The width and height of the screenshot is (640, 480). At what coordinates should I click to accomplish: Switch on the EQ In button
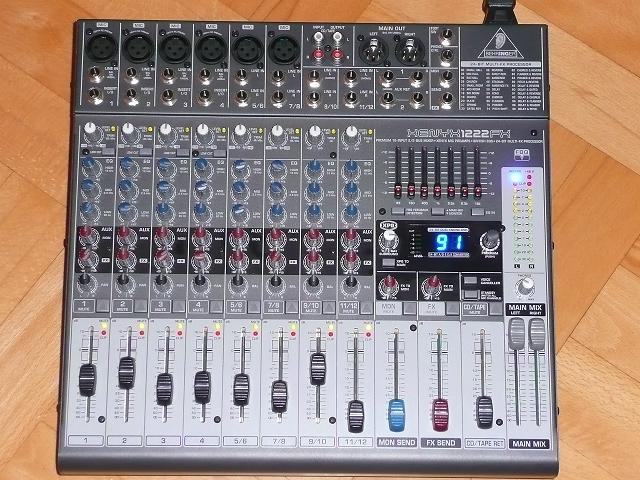(478, 212)
